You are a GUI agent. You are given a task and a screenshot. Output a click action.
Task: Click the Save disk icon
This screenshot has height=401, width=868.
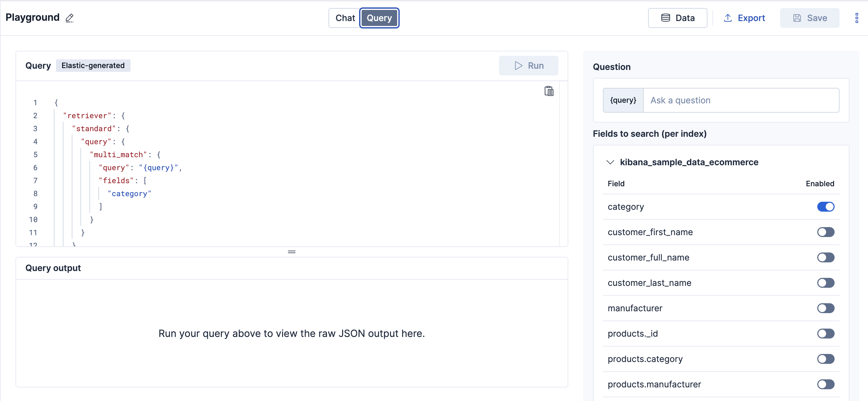tap(797, 18)
